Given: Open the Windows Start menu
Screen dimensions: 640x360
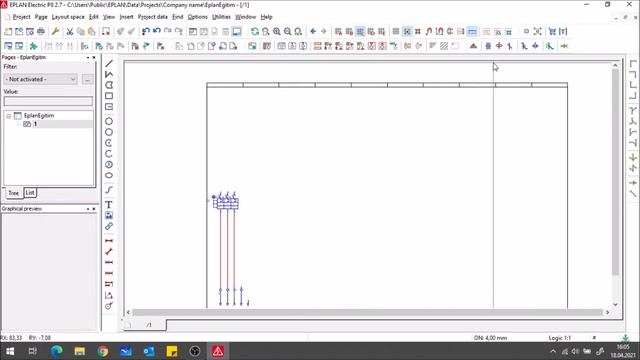Looking at the screenshot, I should 10,351.
